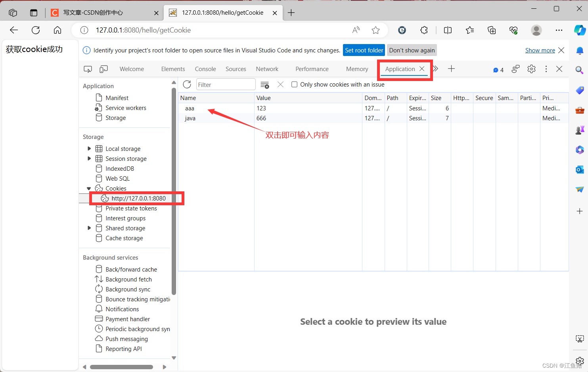Select the cookie row named aaa
This screenshot has width=588, height=372.
(x=373, y=108)
